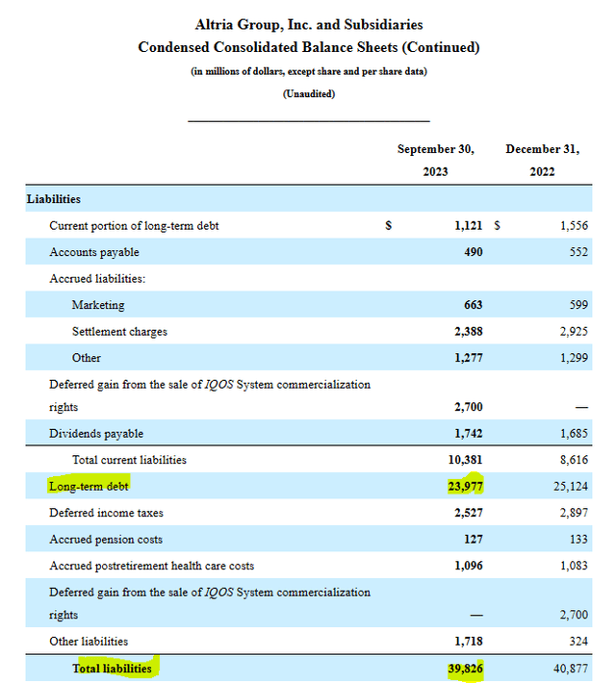Select the highlighted 23,977 long-term debt value
This screenshot has width=616, height=683.
pyautogui.click(x=461, y=486)
